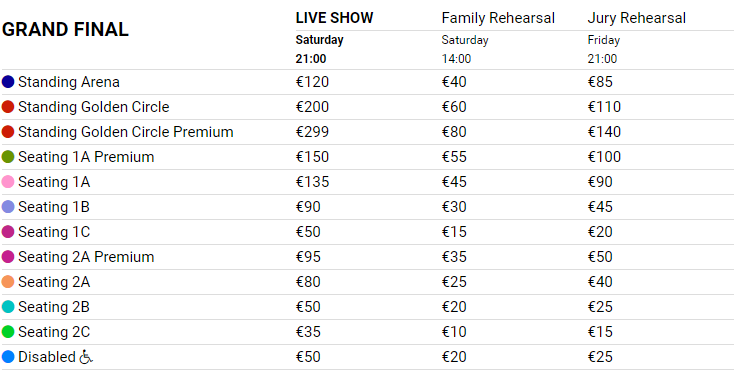This screenshot has width=740, height=380.
Task: Click the €120 Standing Arena live price
Action: click(x=312, y=82)
